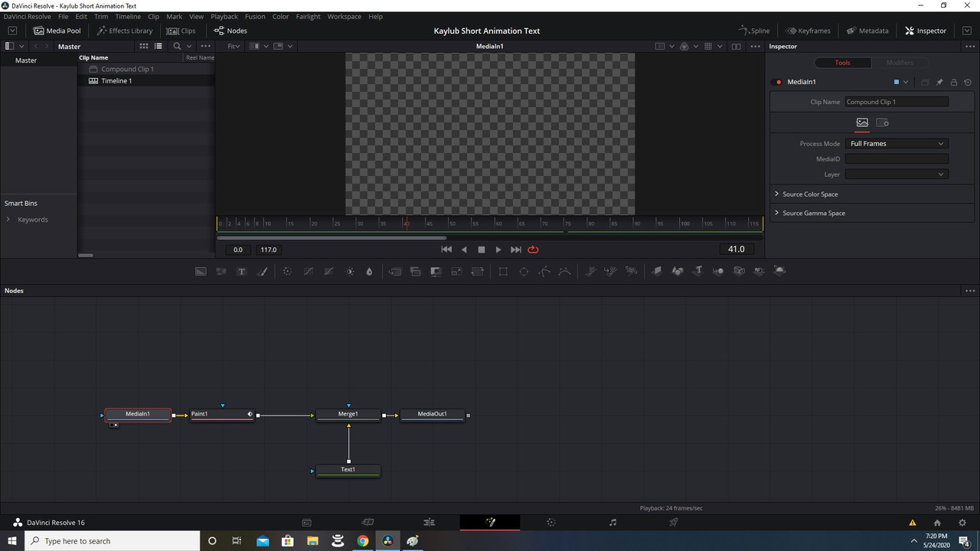
Task: Expand the Source Gamma Space section
Action: 814,213
